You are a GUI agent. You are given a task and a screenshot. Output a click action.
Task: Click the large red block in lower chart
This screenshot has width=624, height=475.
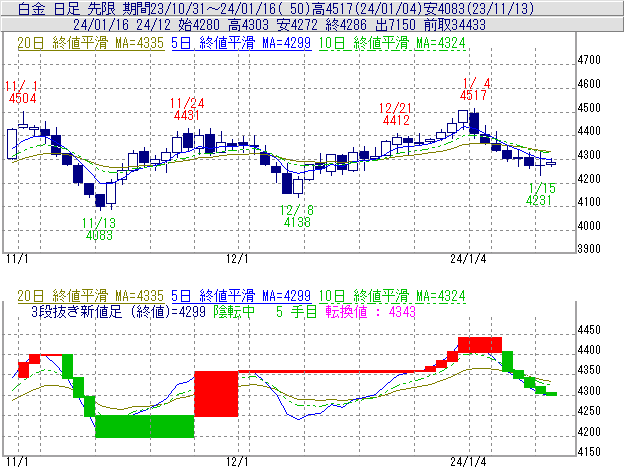216,394
